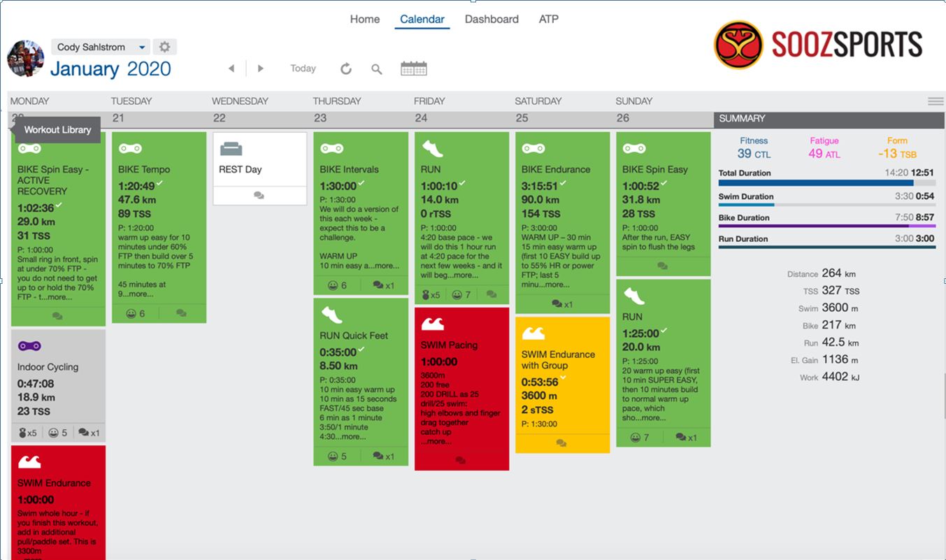The width and height of the screenshot is (946, 560).
Task: Click the comments icon on REST Day card
Action: click(x=259, y=196)
